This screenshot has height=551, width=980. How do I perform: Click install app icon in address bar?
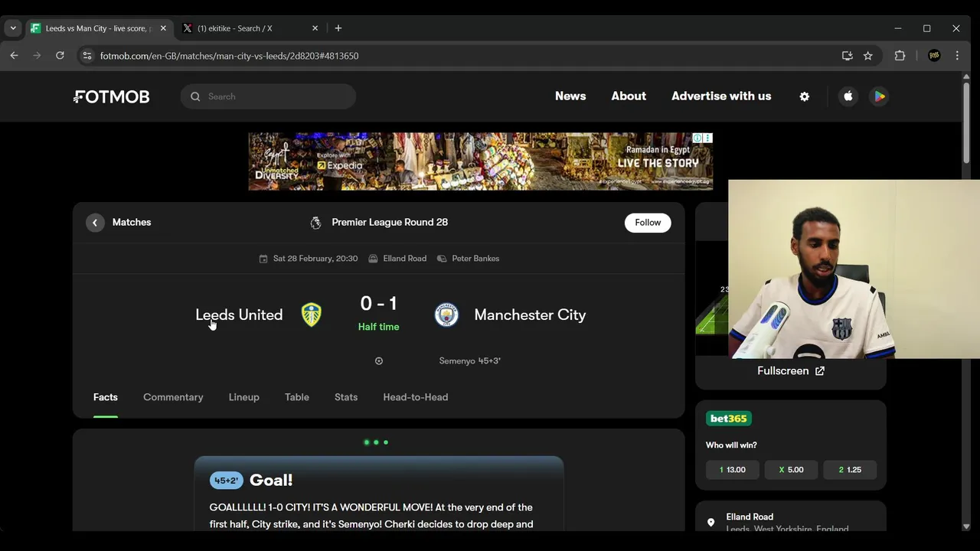[x=847, y=56]
